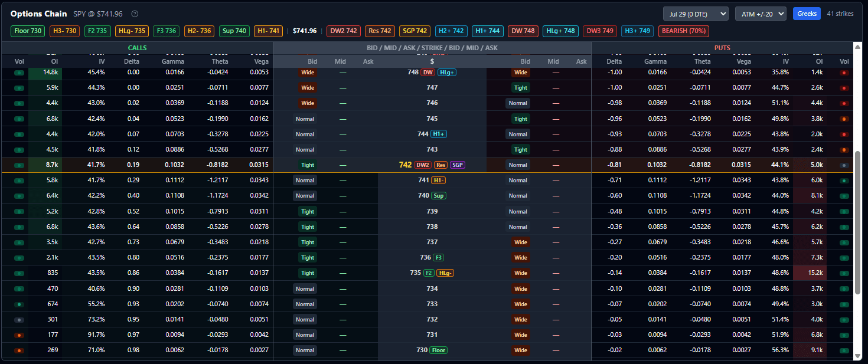Click the 56.3% put IV cell
868x364 pixels.
779,350
